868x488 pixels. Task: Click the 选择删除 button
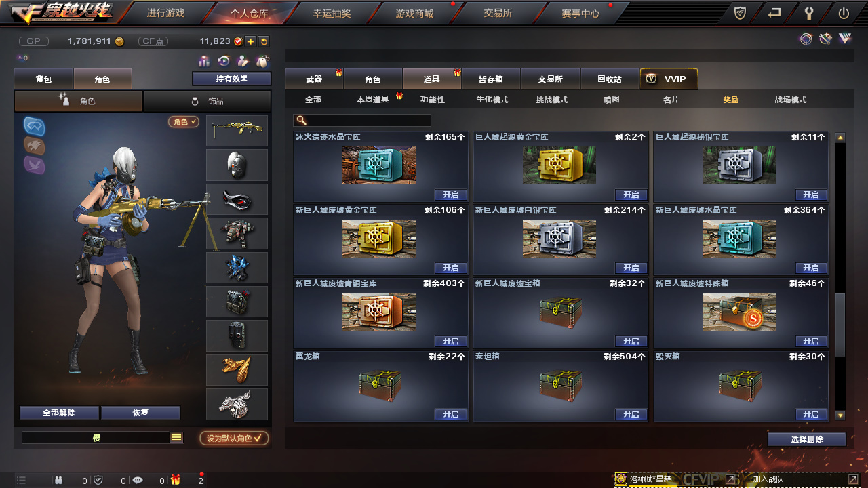tap(807, 439)
